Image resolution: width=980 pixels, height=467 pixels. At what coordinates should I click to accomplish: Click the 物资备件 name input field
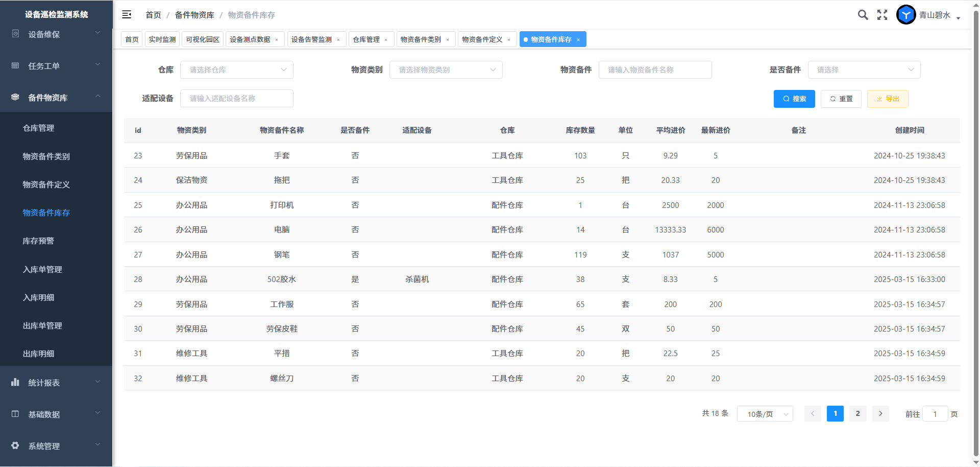(x=655, y=70)
